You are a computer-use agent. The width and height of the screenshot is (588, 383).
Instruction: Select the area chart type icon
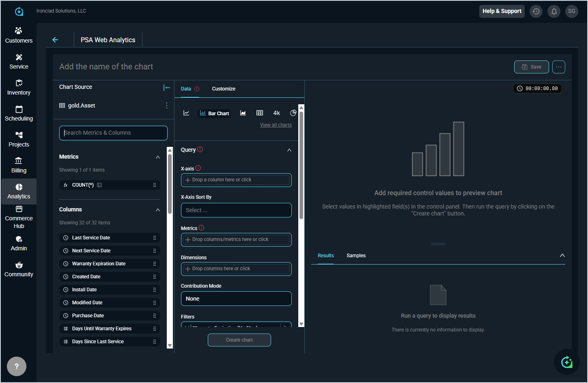(x=243, y=113)
